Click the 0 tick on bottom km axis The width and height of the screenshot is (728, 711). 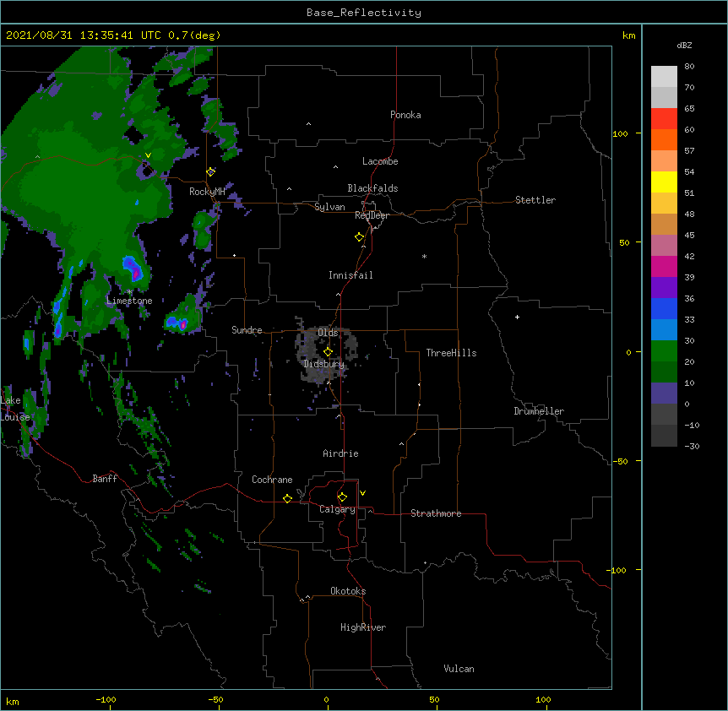[x=326, y=700]
